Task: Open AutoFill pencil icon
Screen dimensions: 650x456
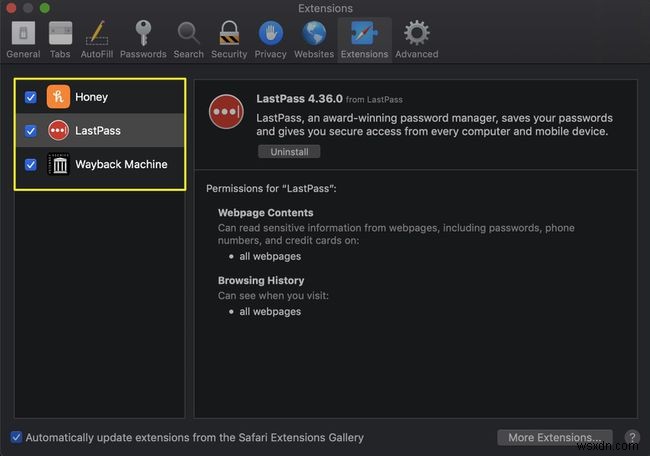Action: (97, 33)
